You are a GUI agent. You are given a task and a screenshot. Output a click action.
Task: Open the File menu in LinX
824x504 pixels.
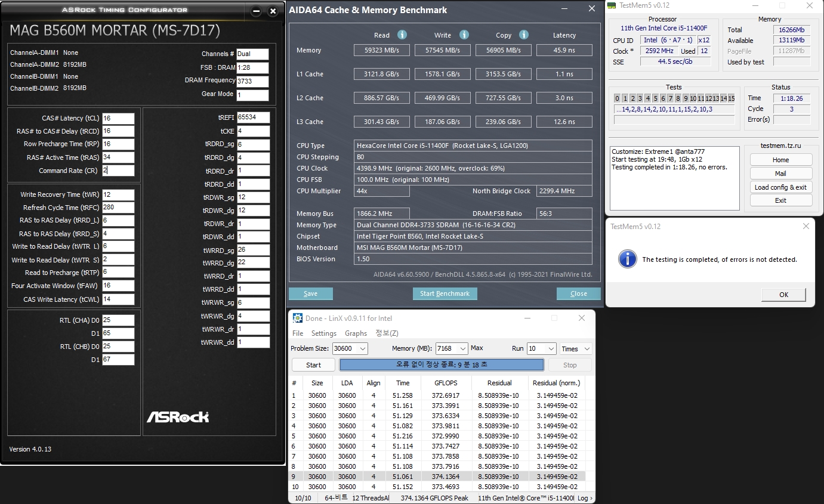[298, 333]
